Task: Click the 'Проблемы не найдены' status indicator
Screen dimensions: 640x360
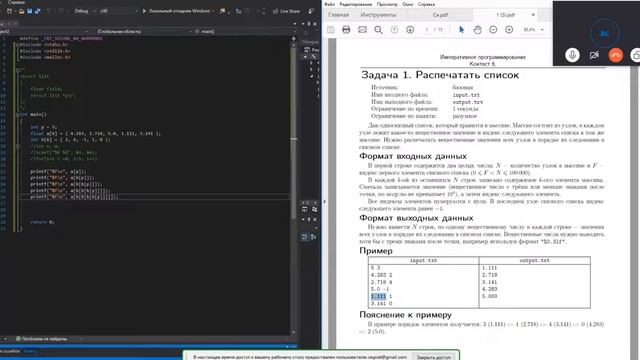Action: tap(42, 339)
